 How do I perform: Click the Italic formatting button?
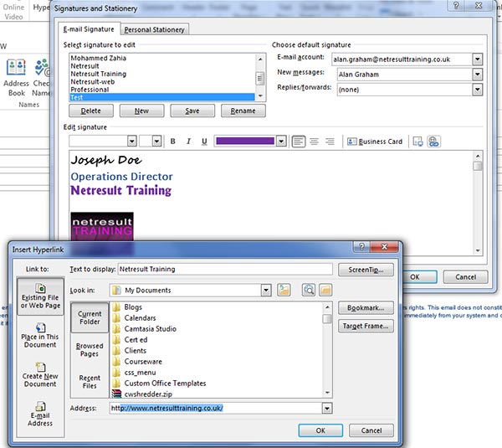(x=188, y=142)
